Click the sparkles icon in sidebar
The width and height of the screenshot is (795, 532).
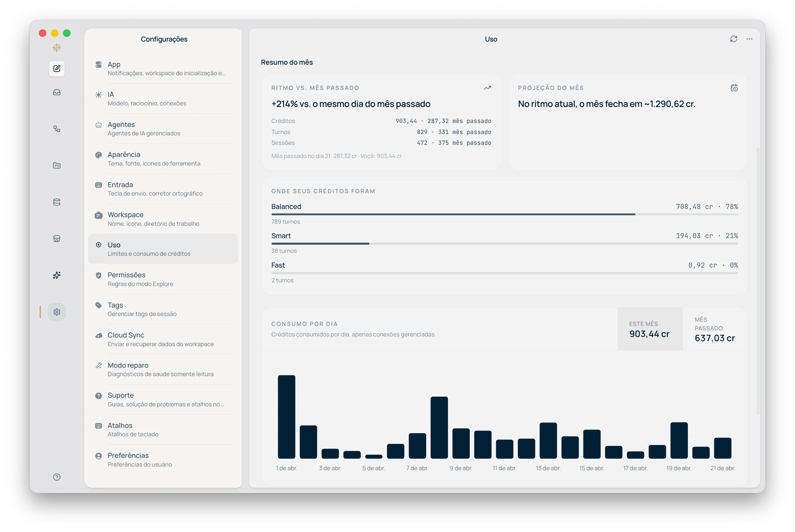57,275
